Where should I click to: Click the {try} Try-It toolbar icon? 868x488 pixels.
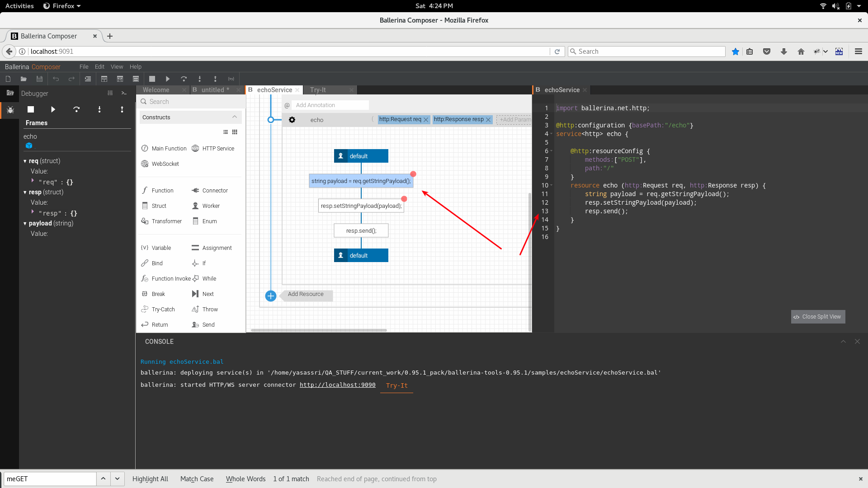[231, 79]
